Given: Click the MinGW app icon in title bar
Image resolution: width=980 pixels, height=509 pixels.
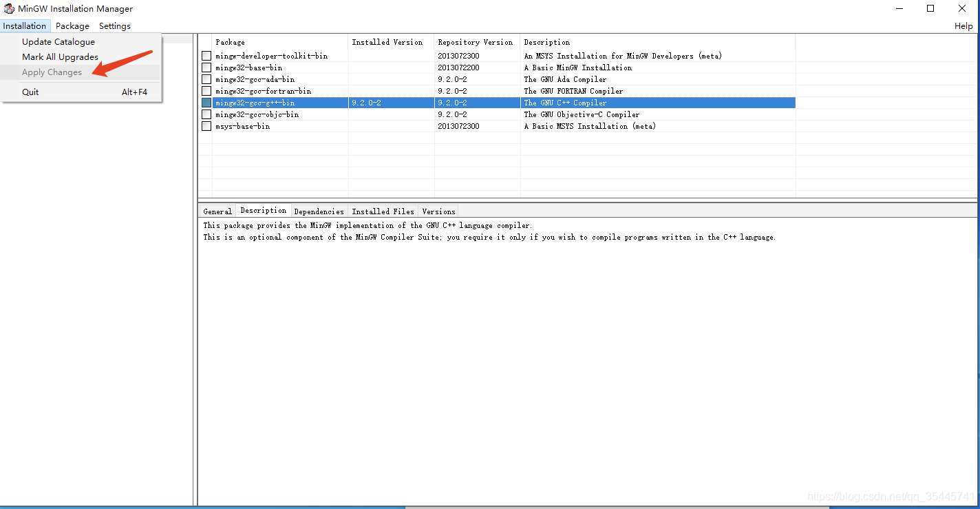Looking at the screenshot, I should pos(9,9).
